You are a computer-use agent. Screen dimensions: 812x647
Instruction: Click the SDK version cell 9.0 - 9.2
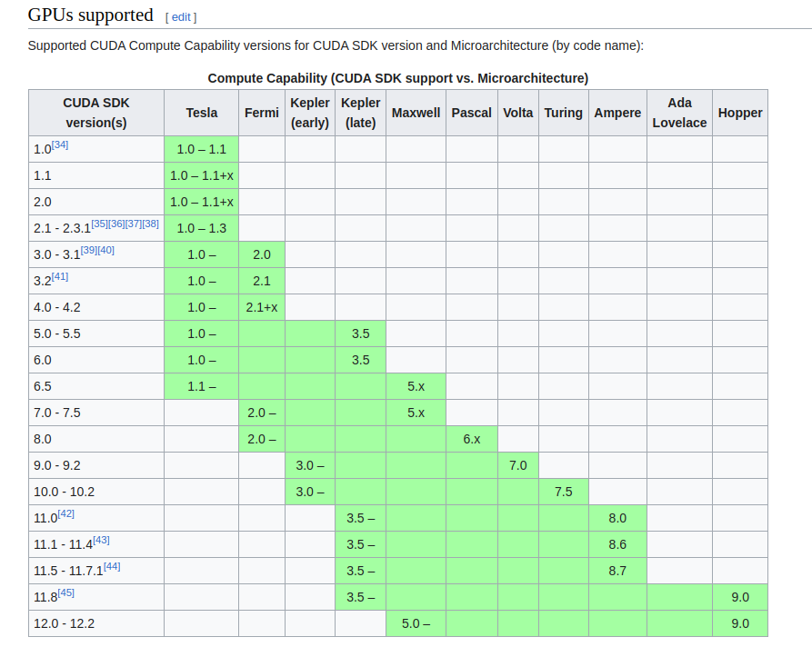(96, 466)
